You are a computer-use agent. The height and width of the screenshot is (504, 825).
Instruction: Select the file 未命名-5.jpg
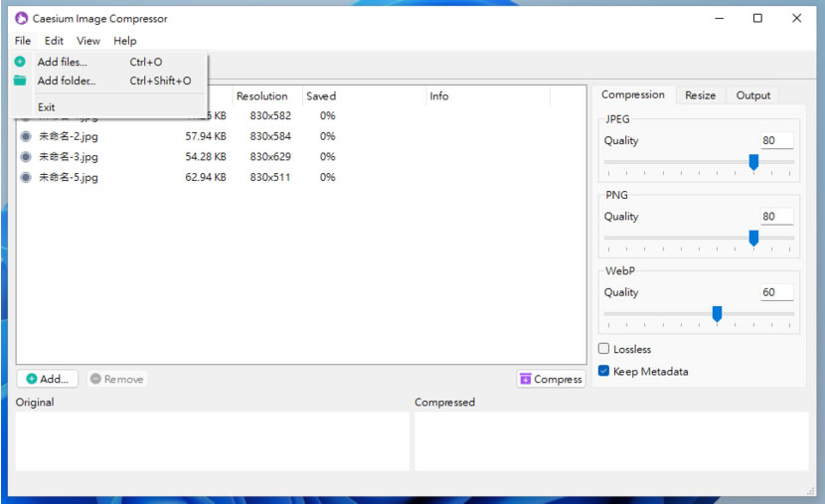[x=69, y=177]
